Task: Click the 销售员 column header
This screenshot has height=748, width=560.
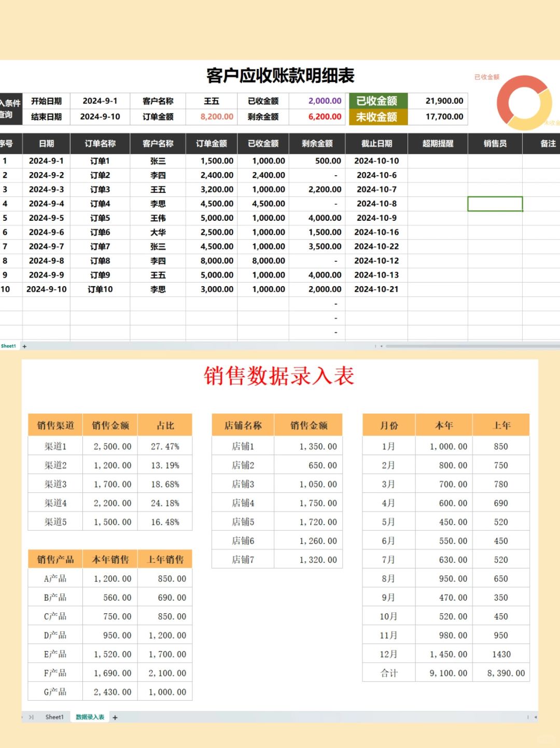Action: (495, 144)
